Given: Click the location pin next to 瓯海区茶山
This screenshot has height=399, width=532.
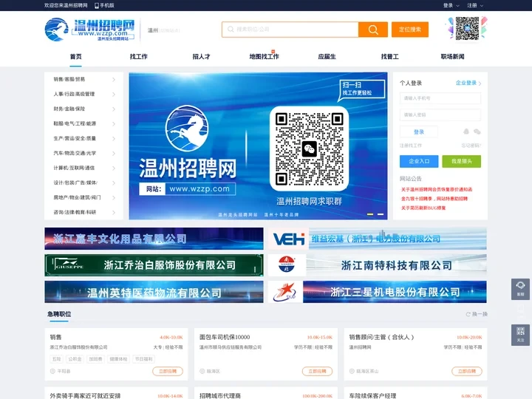Looking at the screenshot, I should pos(352,371).
